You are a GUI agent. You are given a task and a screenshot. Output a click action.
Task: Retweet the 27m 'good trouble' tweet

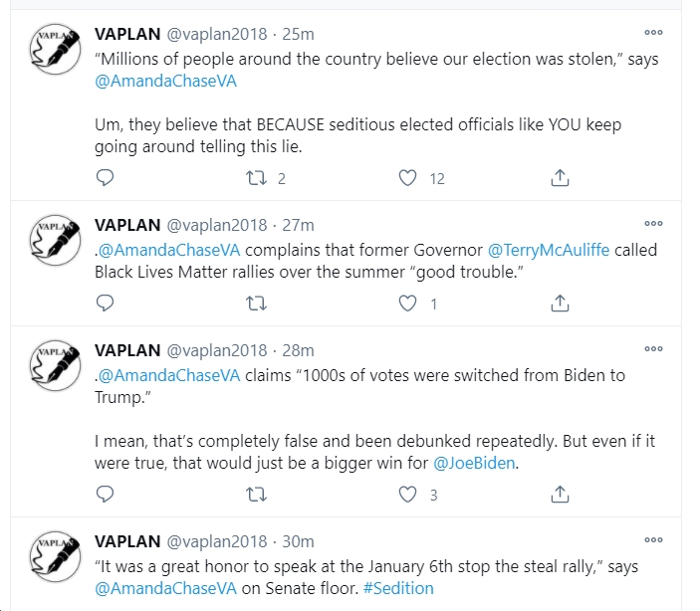256,304
